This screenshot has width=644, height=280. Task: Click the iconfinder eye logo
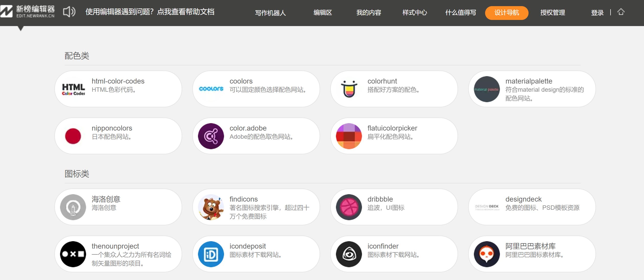349,254
